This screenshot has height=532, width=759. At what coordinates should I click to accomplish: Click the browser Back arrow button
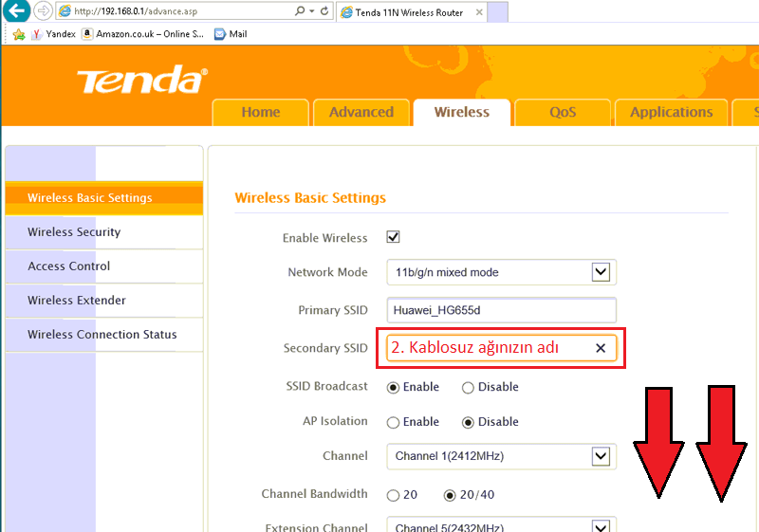tap(16, 10)
